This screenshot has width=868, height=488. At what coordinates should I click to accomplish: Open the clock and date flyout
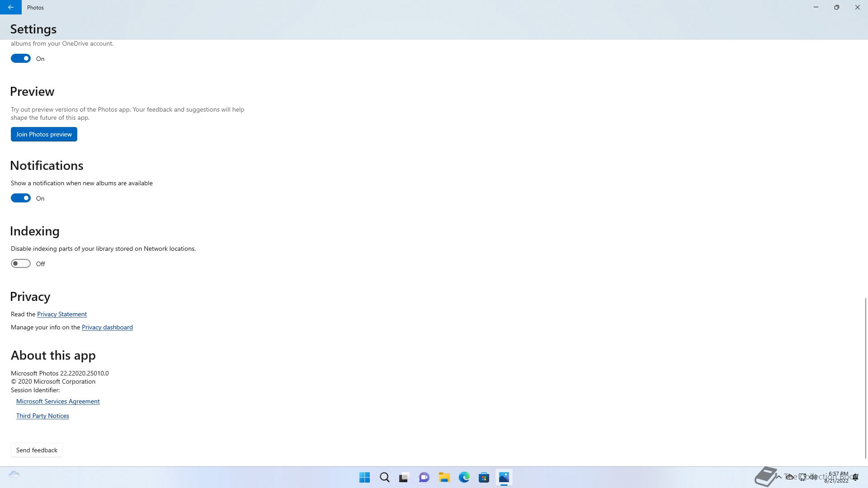tap(837, 477)
